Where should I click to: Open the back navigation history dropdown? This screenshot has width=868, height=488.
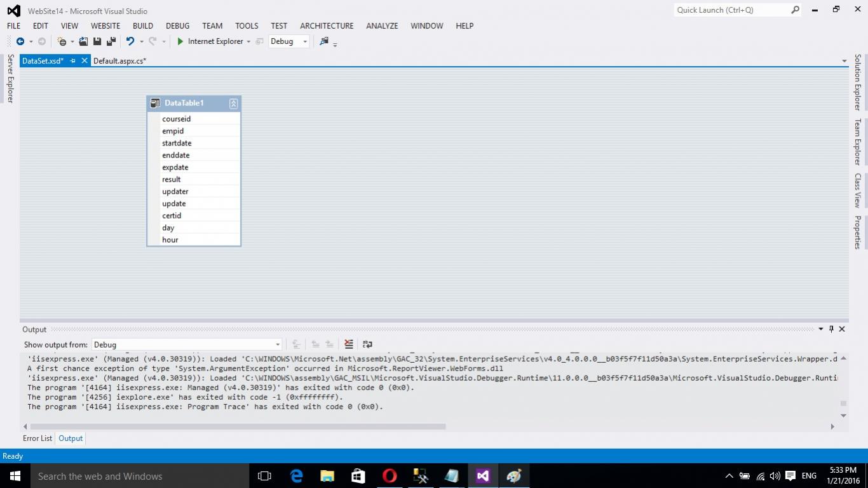(31, 42)
